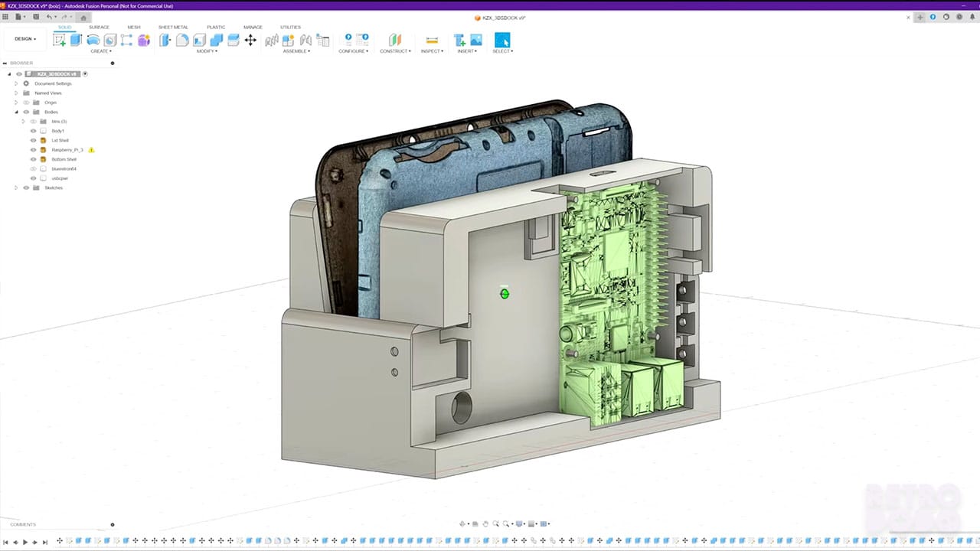Activate the Orbit tool in navigation bar
The image size is (980, 551).
[x=495, y=523]
